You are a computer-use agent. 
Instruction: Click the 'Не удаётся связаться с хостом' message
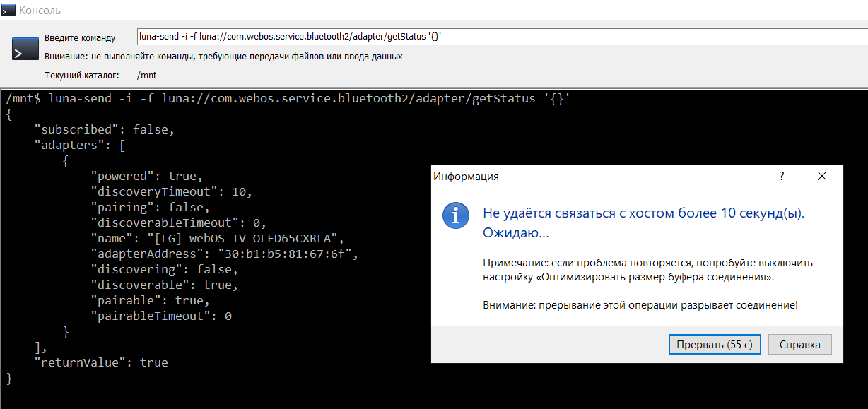point(643,213)
